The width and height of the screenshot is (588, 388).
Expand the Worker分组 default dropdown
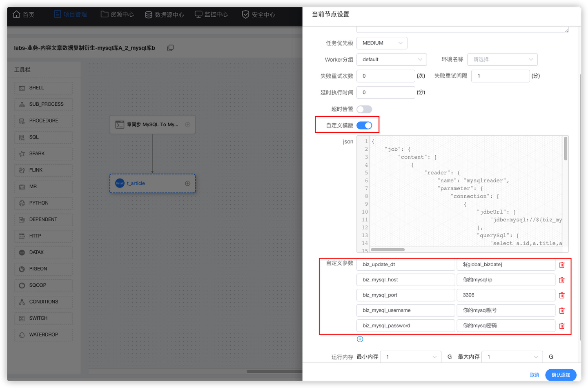tap(392, 59)
